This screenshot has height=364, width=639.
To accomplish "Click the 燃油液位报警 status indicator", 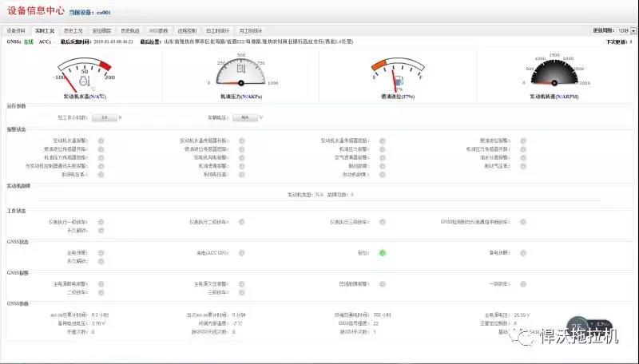I will [522, 140].
